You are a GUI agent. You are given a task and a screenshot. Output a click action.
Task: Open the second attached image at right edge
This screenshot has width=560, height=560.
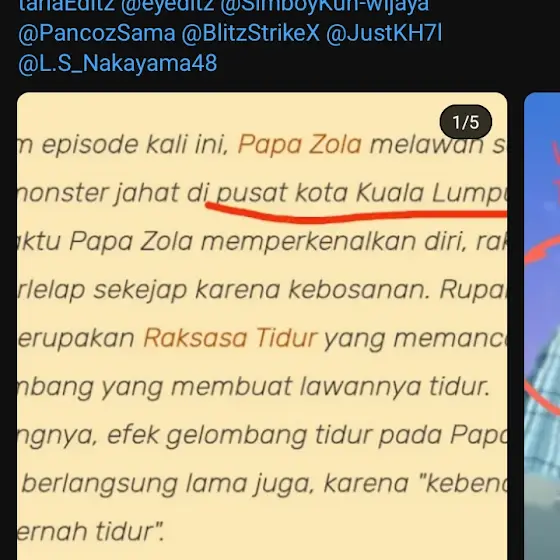click(542, 326)
